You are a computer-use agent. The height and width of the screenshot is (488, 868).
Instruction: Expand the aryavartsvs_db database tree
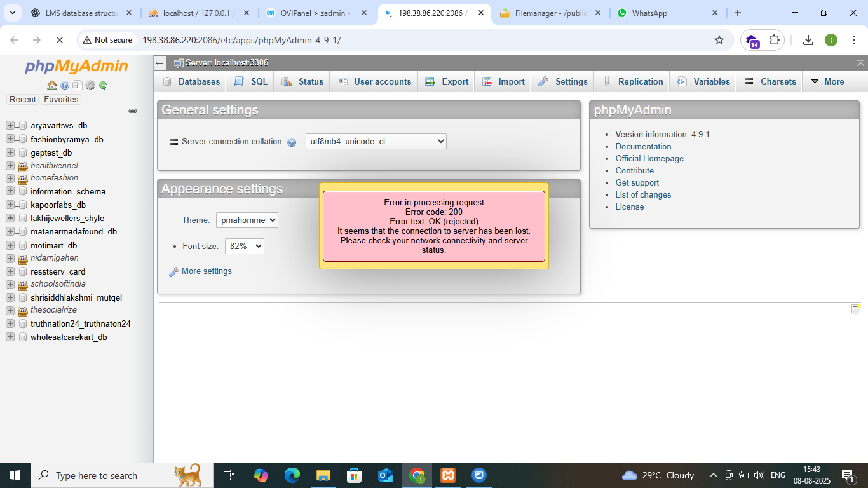10,126
